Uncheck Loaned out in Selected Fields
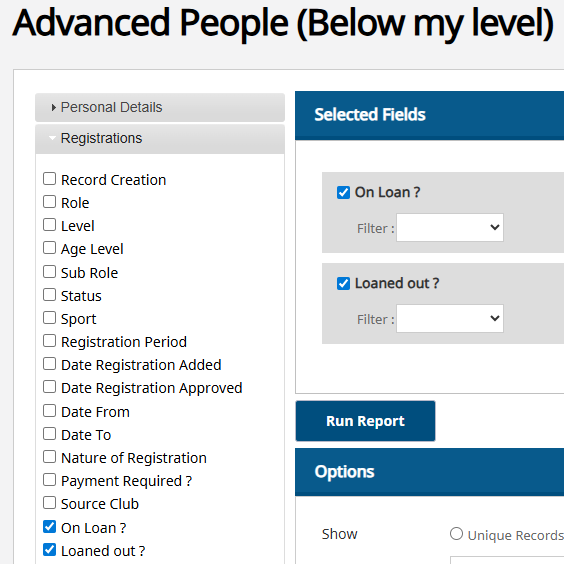The image size is (564, 564). click(343, 283)
